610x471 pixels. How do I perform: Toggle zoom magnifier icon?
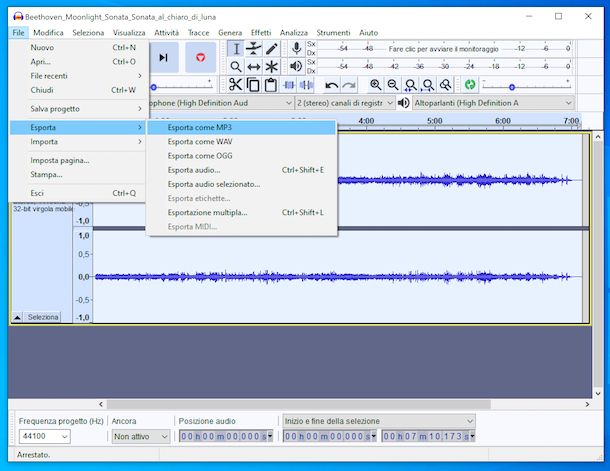[445, 84]
